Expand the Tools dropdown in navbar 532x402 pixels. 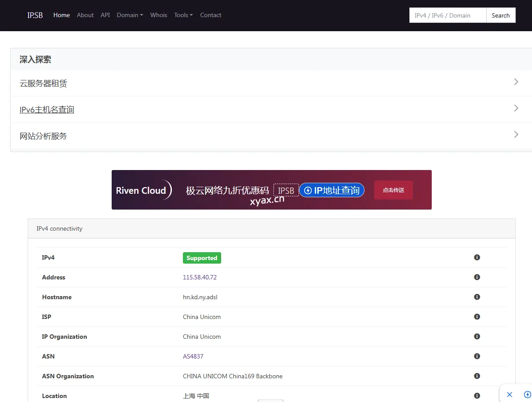[x=183, y=15]
